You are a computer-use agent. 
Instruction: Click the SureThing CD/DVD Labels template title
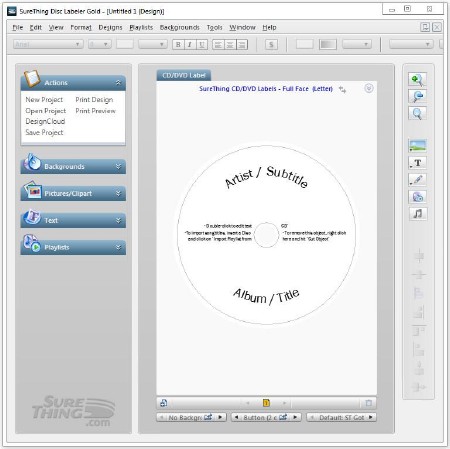pos(266,89)
